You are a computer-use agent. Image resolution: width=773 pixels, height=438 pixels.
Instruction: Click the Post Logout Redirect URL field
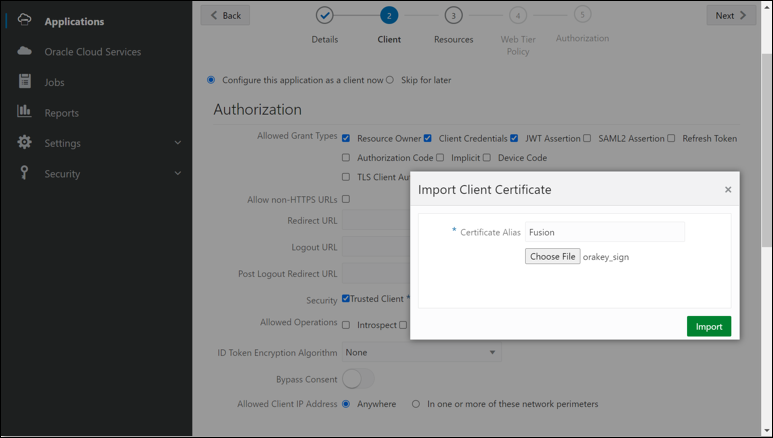click(x=376, y=273)
